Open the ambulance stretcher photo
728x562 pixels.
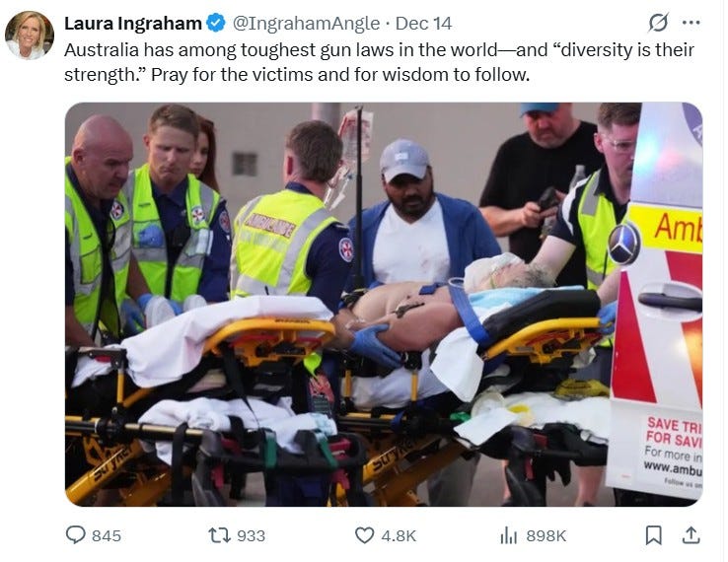click(384, 304)
